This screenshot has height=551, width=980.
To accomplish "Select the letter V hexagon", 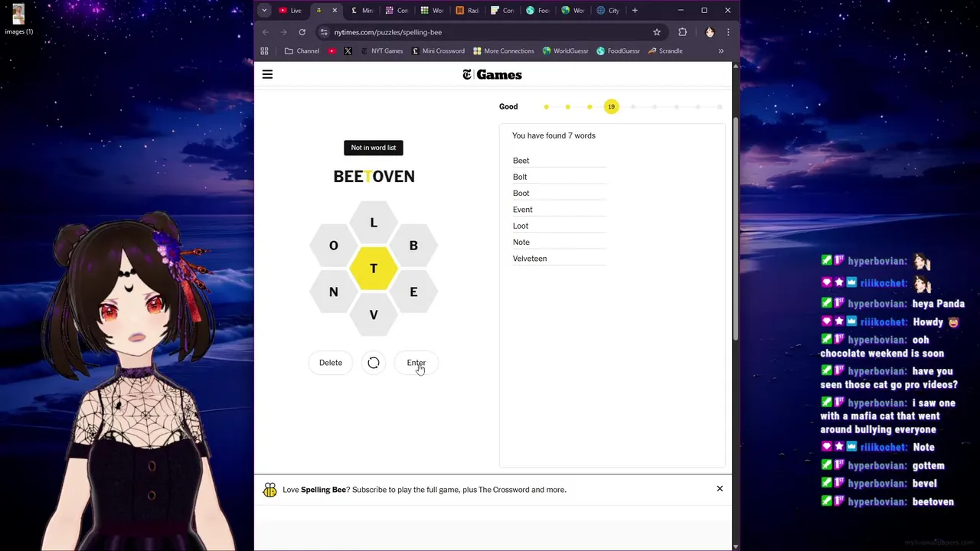I will [374, 315].
